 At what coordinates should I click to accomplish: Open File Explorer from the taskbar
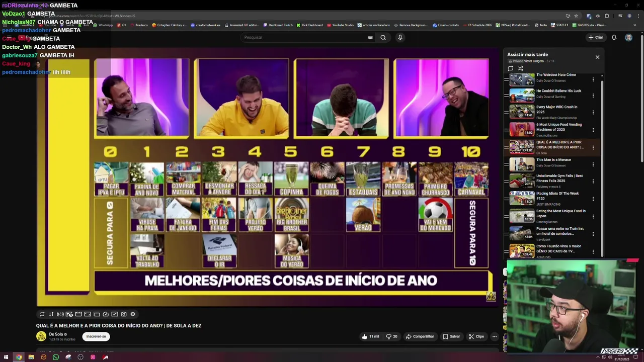(31, 357)
